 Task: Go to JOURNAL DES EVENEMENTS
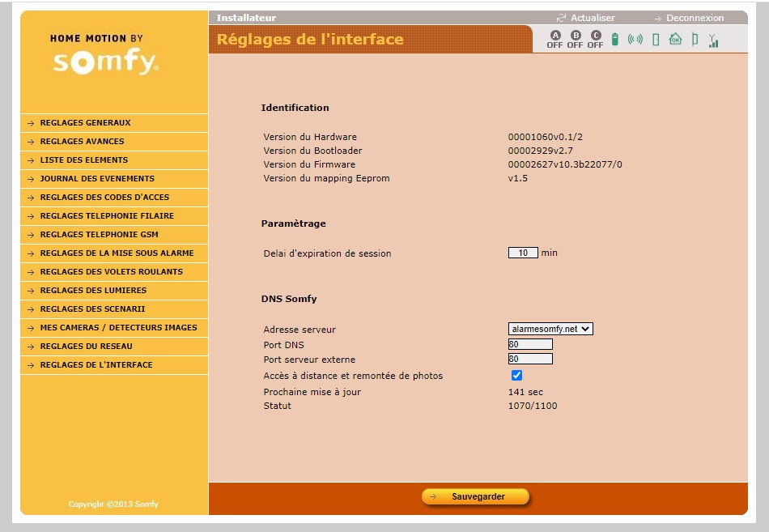(x=97, y=179)
